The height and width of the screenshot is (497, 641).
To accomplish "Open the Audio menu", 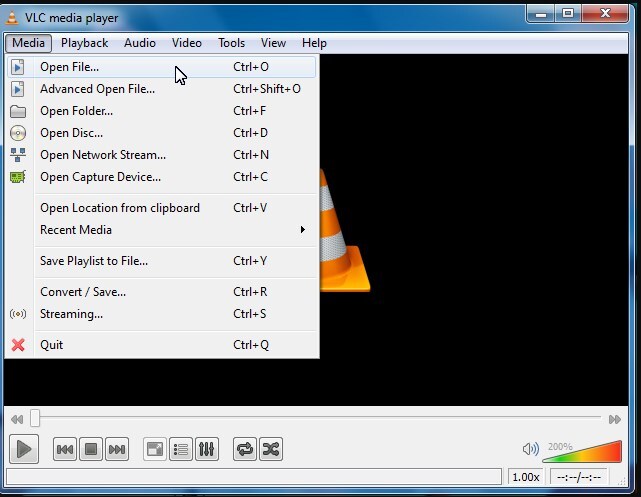I will 140,43.
